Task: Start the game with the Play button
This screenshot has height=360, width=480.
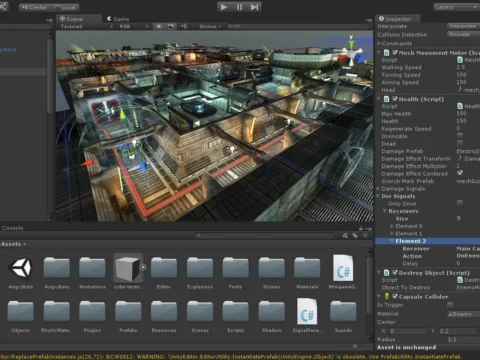Action: pyautogui.click(x=224, y=7)
